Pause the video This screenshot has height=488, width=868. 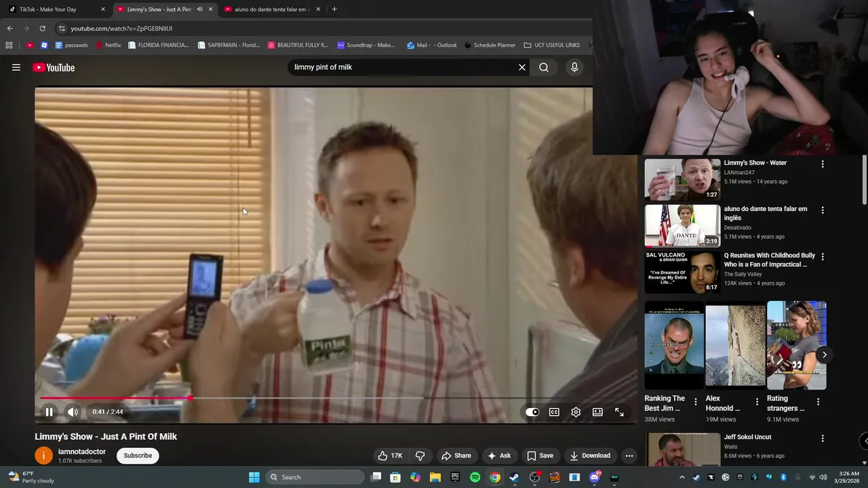(49, 411)
